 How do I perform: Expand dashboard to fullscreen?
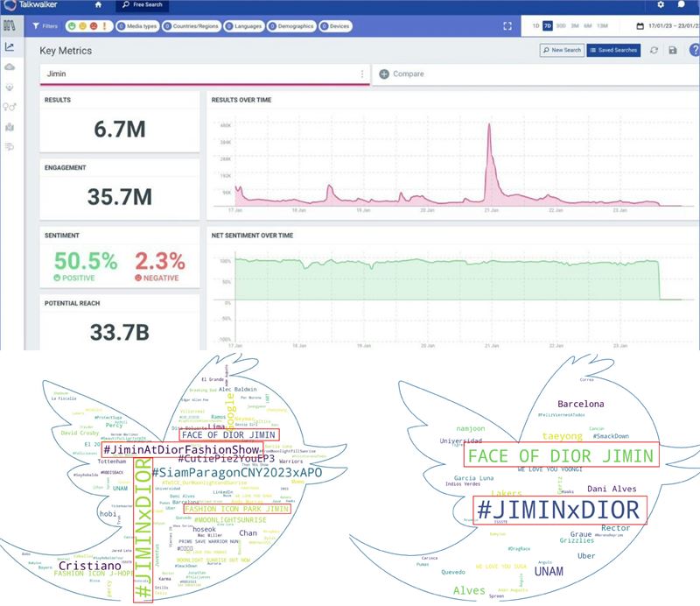(507, 26)
